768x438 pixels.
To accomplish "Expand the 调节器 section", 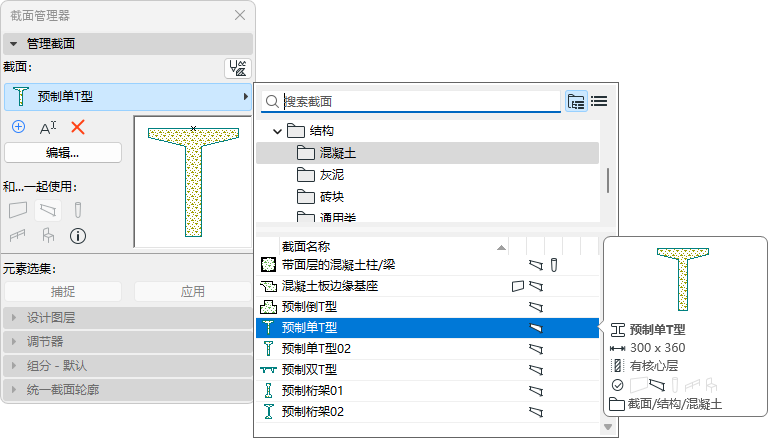I will 128,341.
